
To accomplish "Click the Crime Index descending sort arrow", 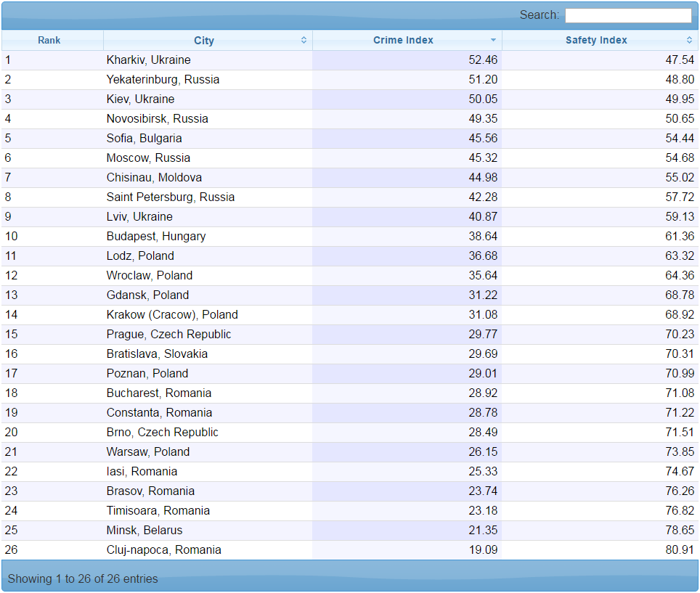I will point(493,41).
